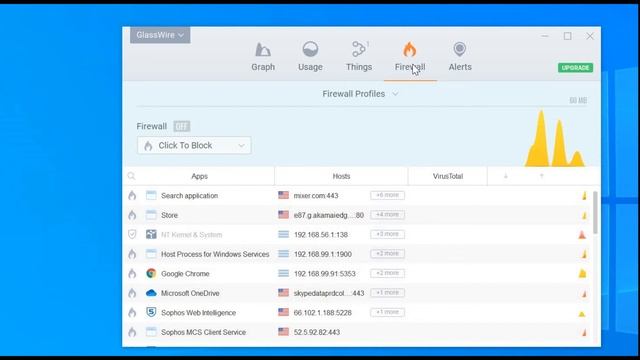Click the Host Process for Windows Services icon
This screenshot has height=360, width=640.
pos(151,254)
